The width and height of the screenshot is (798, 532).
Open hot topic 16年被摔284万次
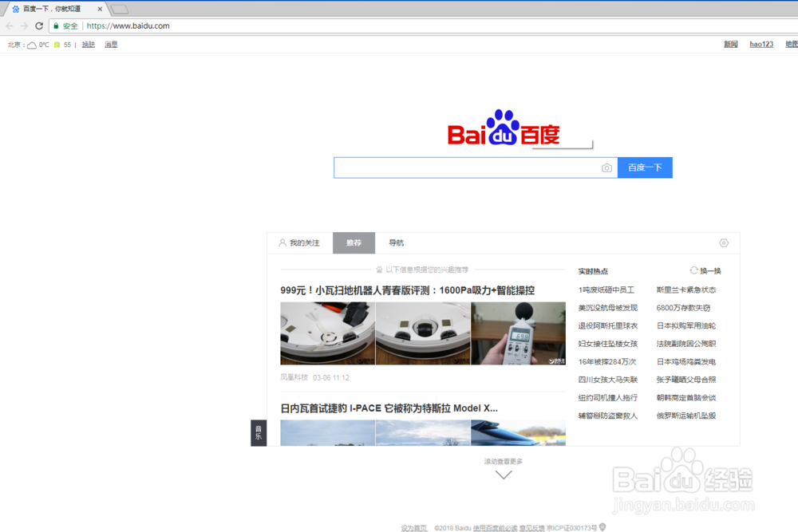(x=607, y=361)
